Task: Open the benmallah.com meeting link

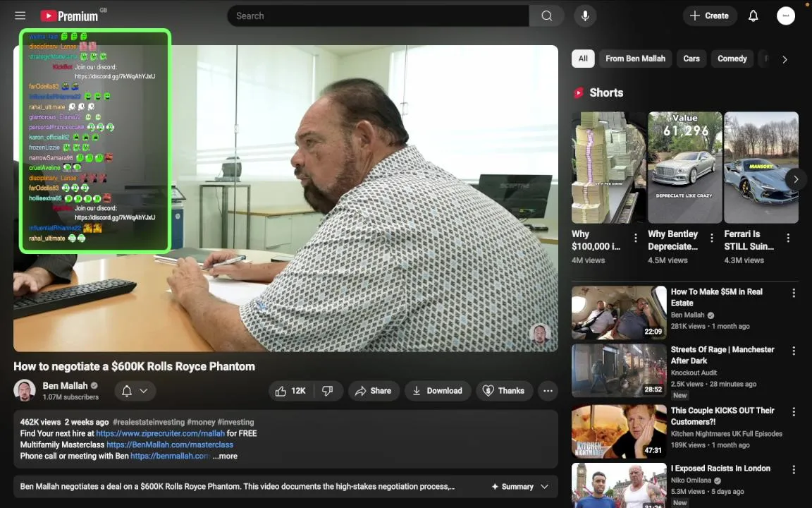Action: [x=170, y=456]
